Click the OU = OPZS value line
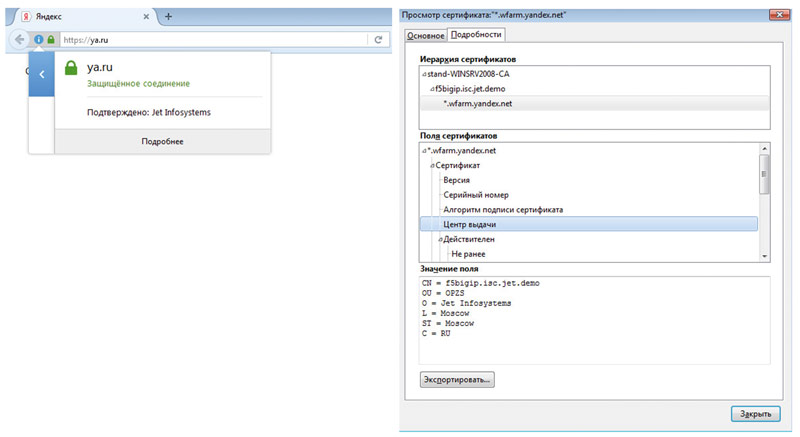 click(443, 293)
